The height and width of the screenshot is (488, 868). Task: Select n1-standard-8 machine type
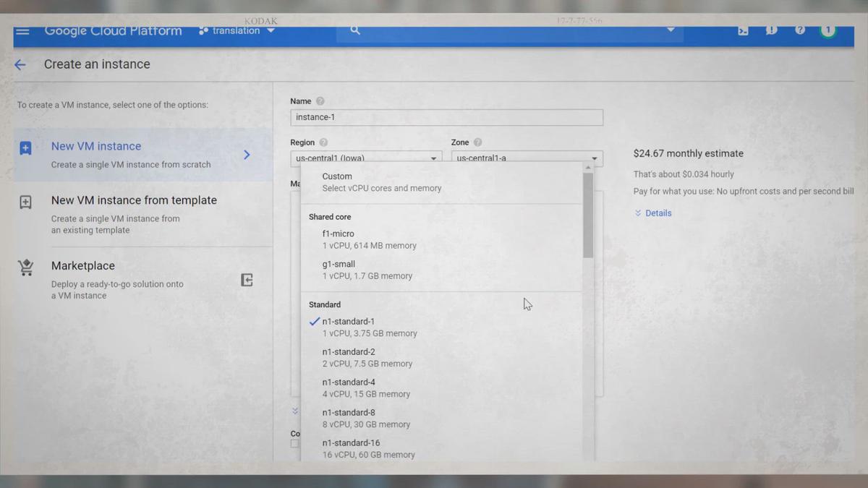click(441, 418)
